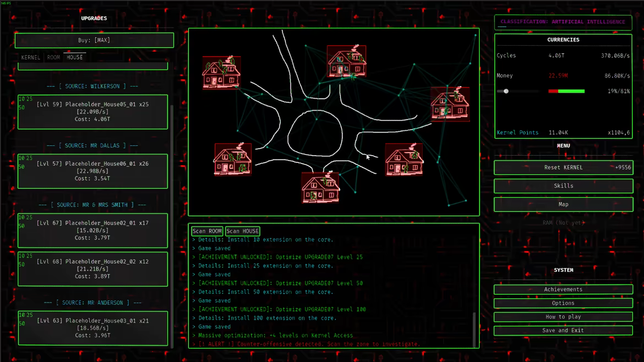
Task: Click the SOURCE: MR ANDERSON header
Action: tap(92, 303)
